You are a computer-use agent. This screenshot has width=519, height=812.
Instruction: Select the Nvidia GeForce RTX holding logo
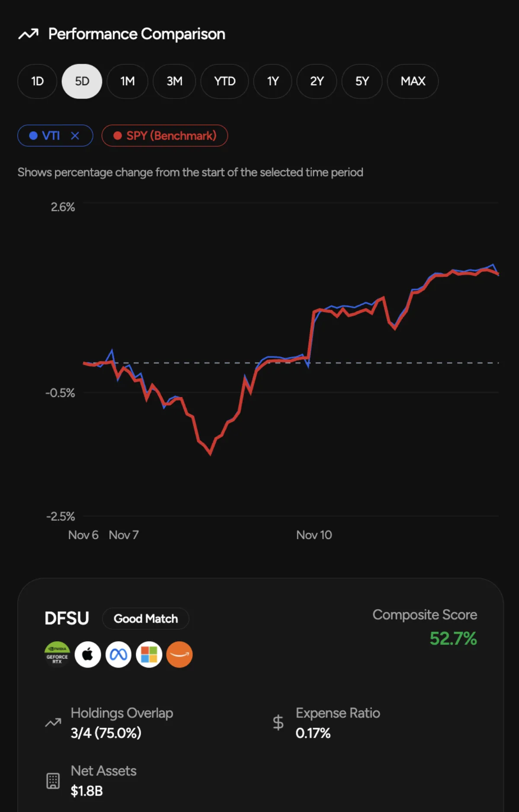[57, 654]
